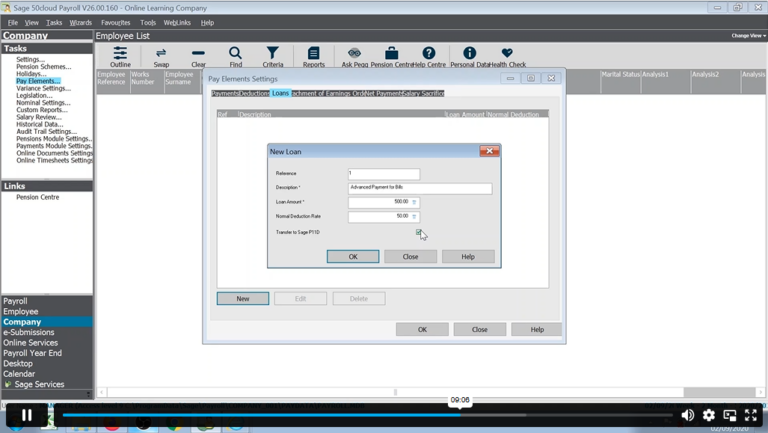Click the Outline toolbar icon
This screenshot has width=768, height=433.
coord(120,55)
